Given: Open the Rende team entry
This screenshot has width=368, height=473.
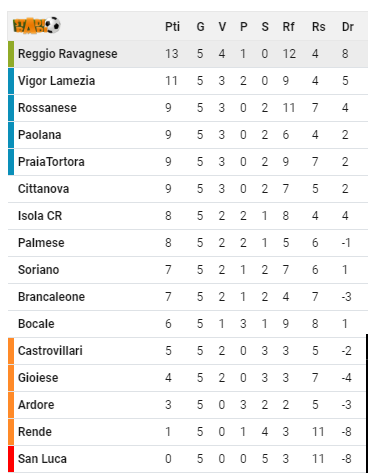Looking at the screenshot, I should tap(35, 432).
